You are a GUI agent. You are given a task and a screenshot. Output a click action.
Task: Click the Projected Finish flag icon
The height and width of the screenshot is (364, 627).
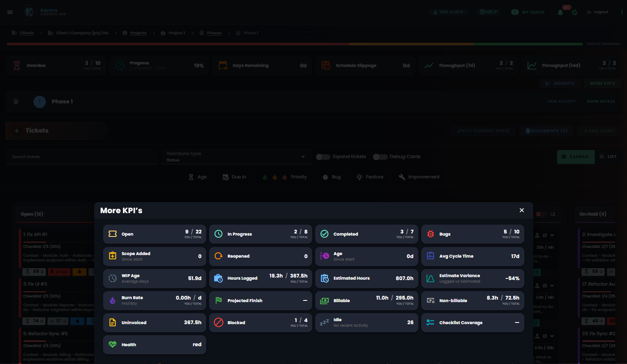click(x=218, y=300)
